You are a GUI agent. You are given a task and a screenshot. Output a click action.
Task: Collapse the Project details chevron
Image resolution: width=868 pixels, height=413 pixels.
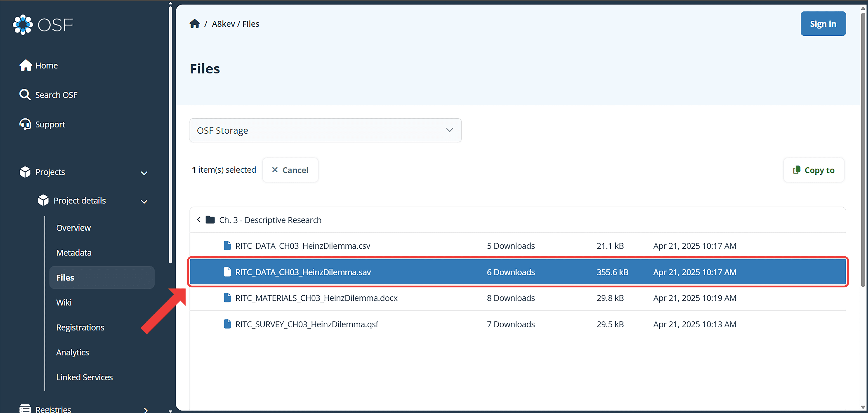tap(144, 202)
